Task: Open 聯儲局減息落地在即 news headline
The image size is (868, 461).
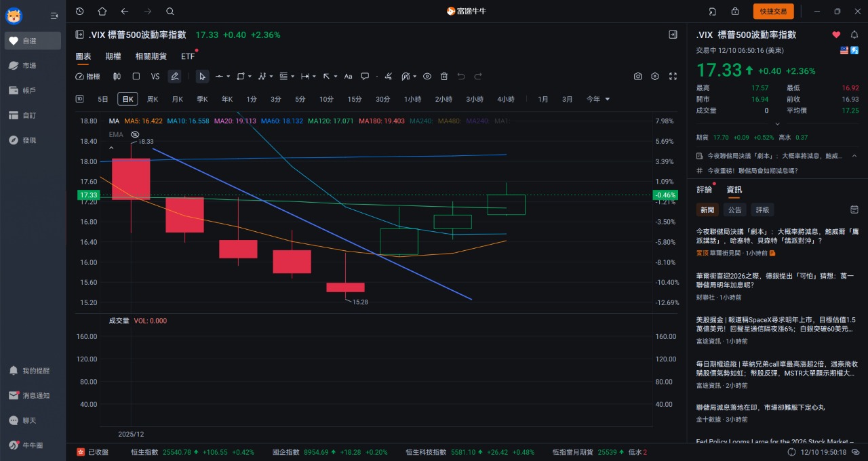Action: coord(760,407)
